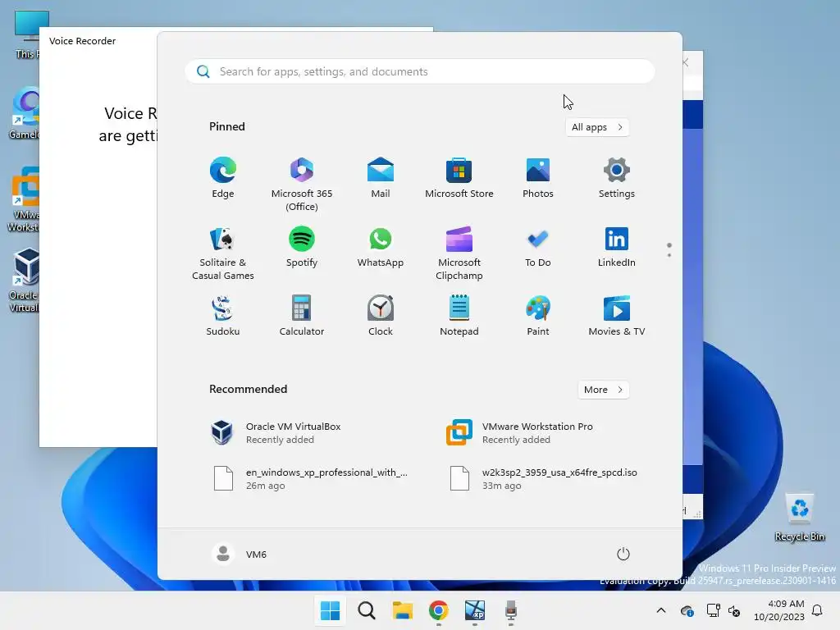This screenshot has height=630, width=840.
Task: Launch the Photos app
Action: (538, 178)
